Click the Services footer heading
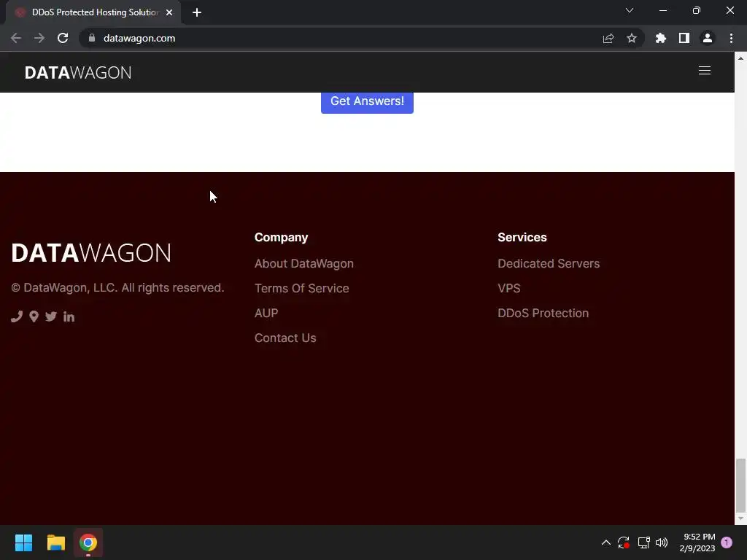The height and width of the screenshot is (560, 747). [522, 237]
